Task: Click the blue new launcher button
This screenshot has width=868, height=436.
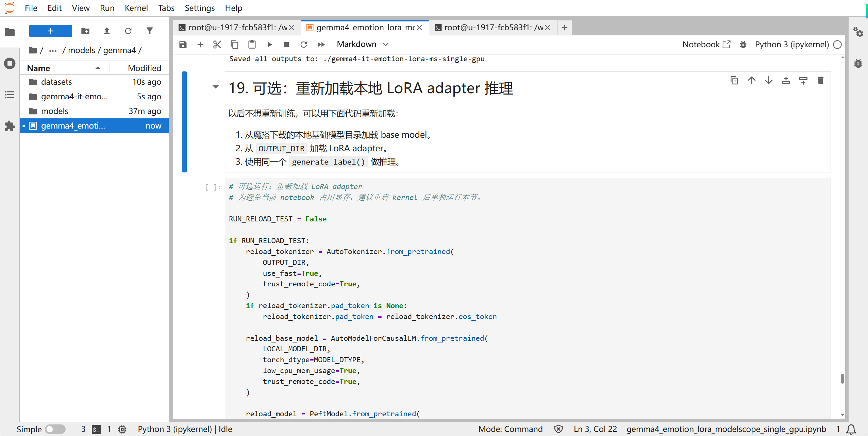Action: (x=51, y=31)
